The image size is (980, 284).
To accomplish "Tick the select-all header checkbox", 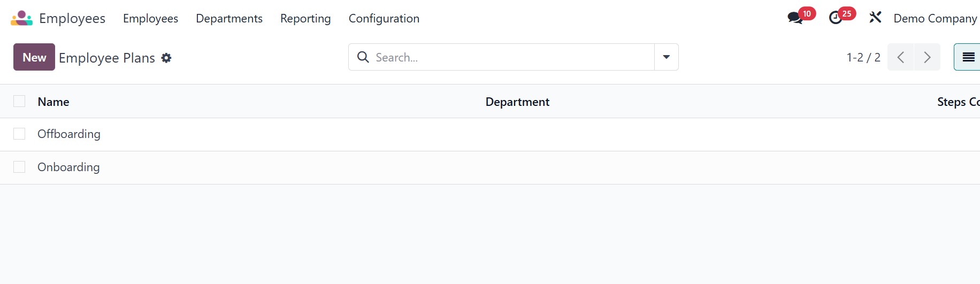I will click(x=19, y=102).
